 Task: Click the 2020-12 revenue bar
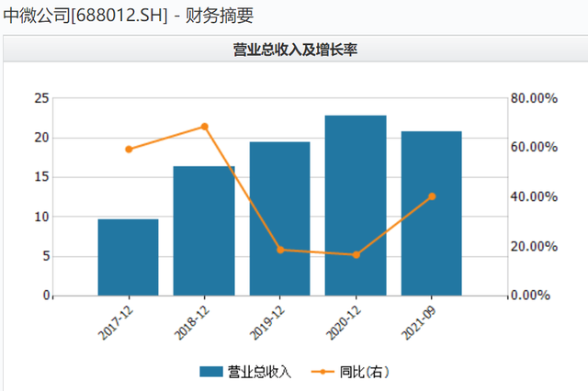tap(356, 206)
